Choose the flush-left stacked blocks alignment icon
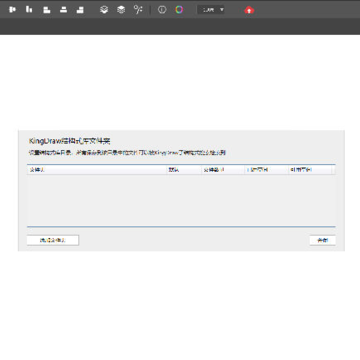 pyautogui.click(x=46, y=10)
